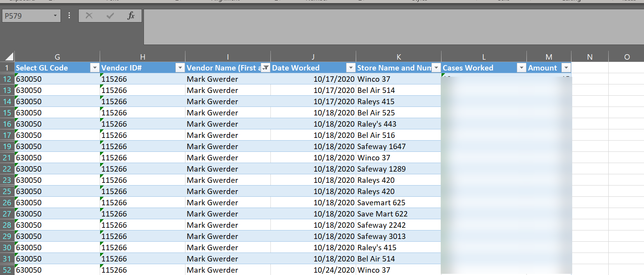Image resolution: width=644 pixels, height=275 pixels.
Task: Open the Cases Worked filter dropdown
Action: [521, 68]
